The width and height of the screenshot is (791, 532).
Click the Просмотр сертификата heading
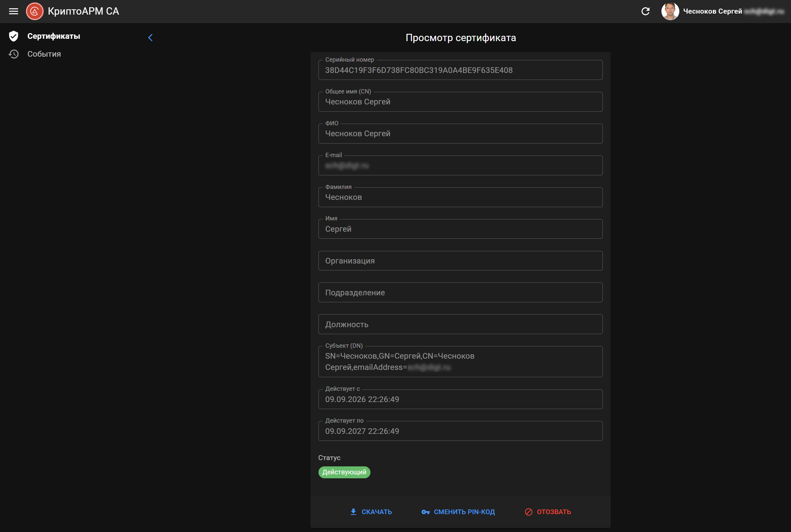click(461, 38)
